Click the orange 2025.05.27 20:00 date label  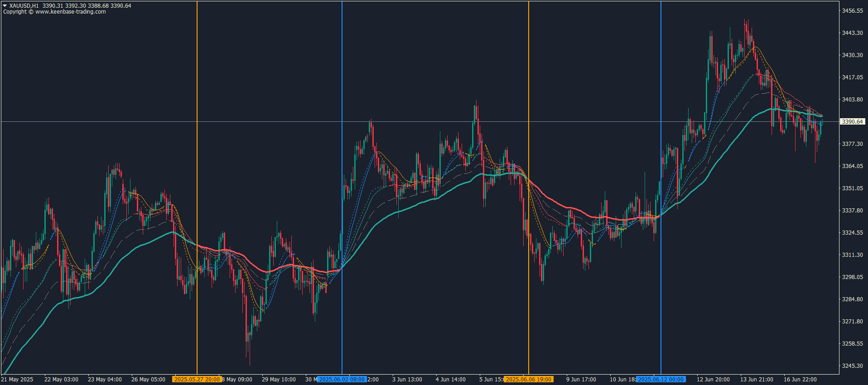point(197,380)
